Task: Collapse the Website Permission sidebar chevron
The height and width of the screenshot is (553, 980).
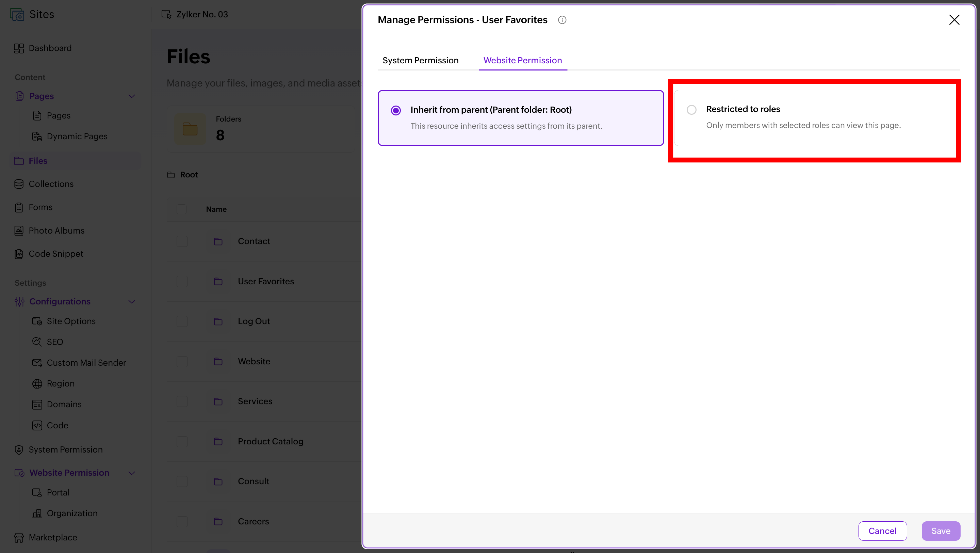Action: [x=132, y=473]
